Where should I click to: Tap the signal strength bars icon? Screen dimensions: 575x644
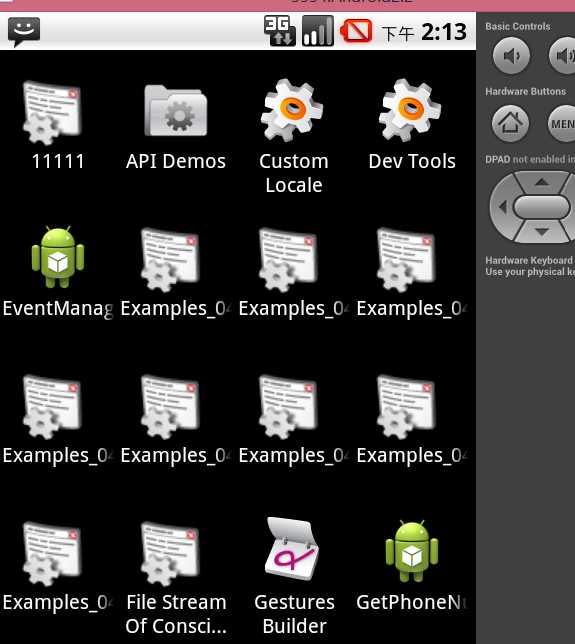point(318,31)
